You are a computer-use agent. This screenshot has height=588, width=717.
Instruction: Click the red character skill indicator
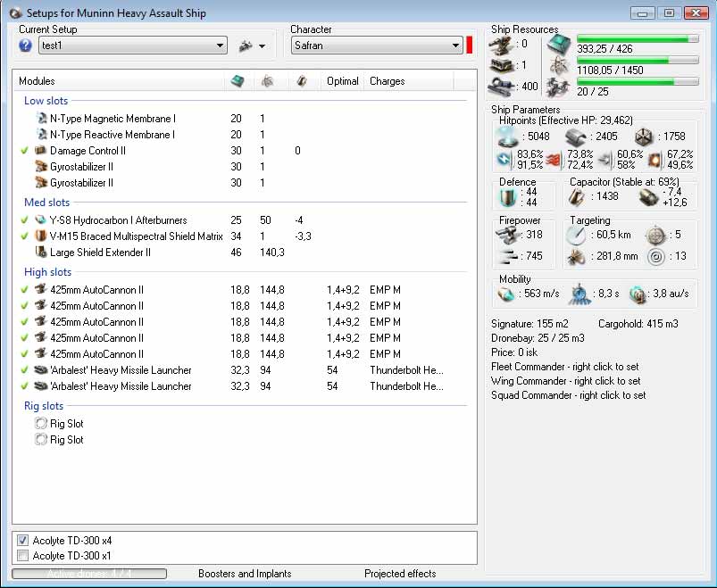[x=470, y=46]
